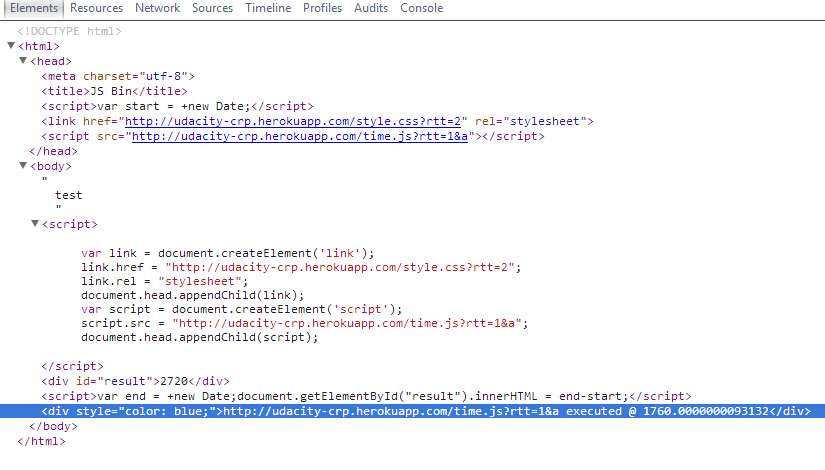The image size is (825, 470).
Task: Collapse the html root node
Action: (x=11, y=46)
